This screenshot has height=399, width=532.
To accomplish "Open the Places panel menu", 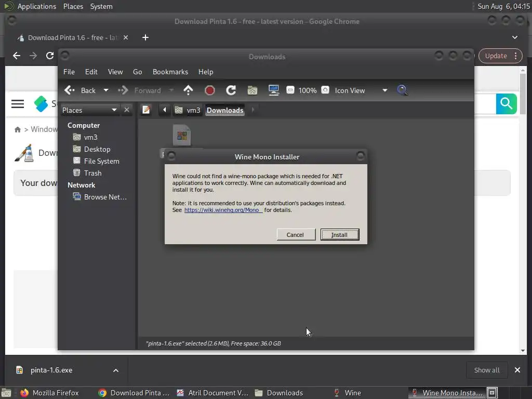I will pyautogui.click(x=73, y=6).
